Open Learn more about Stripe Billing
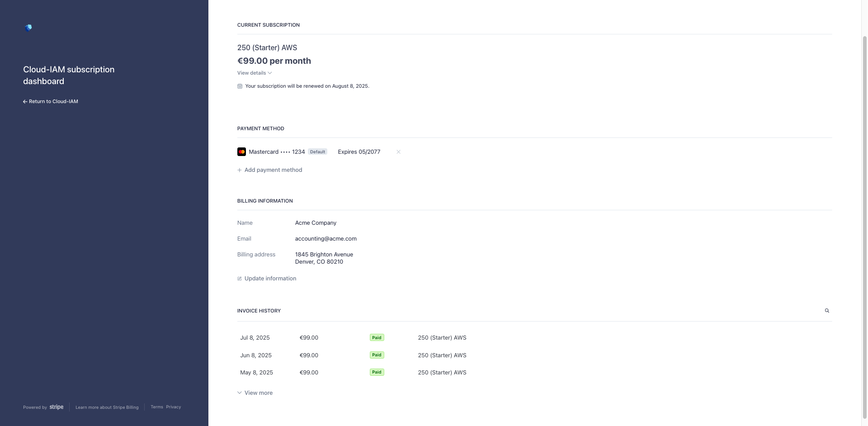This screenshot has height=426, width=868. (107, 407)
